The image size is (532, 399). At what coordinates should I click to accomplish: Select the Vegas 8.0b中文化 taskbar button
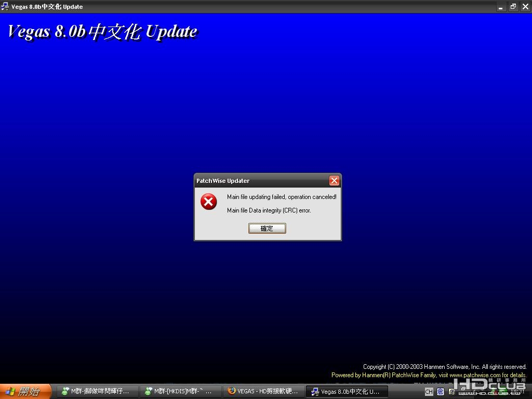tap(347, 392)
